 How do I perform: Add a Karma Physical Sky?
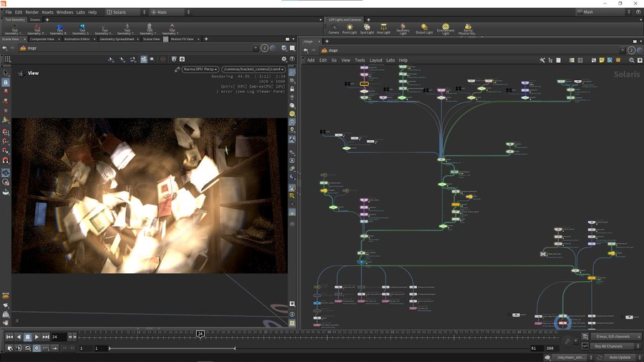tap(467, 29)
